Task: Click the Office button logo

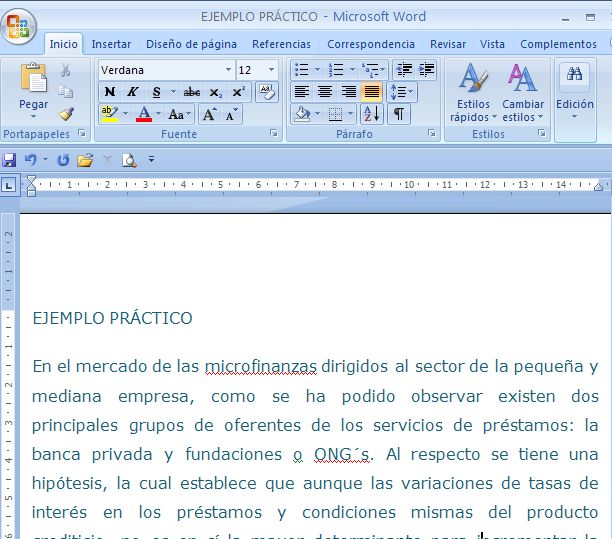Action: 18,27
